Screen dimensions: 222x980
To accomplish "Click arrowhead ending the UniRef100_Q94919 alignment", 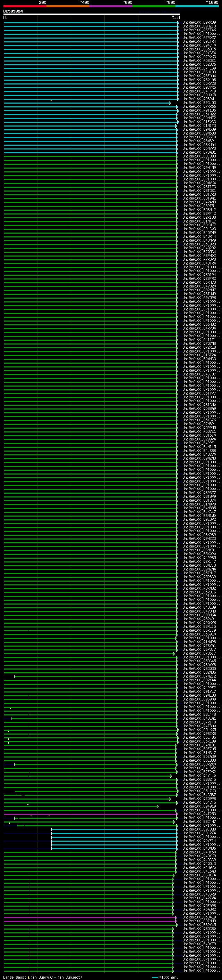I will point(158,807).
